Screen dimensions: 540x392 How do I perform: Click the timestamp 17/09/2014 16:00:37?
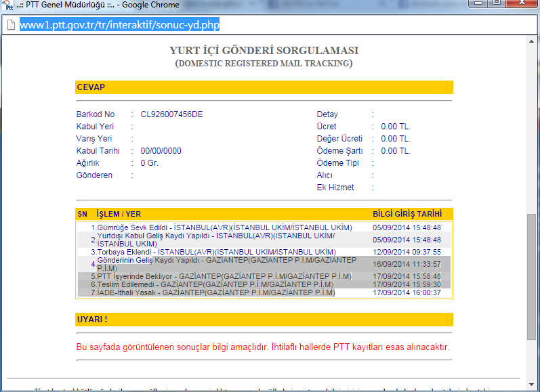pyautogui.click(x=407, y=292)
